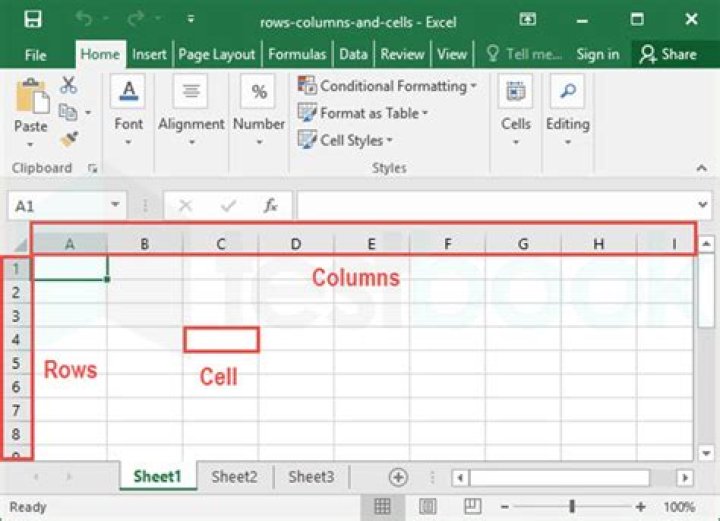The image size is (720, 521).
Task: Select the Format Painter brush
Action: coord(69,139)
